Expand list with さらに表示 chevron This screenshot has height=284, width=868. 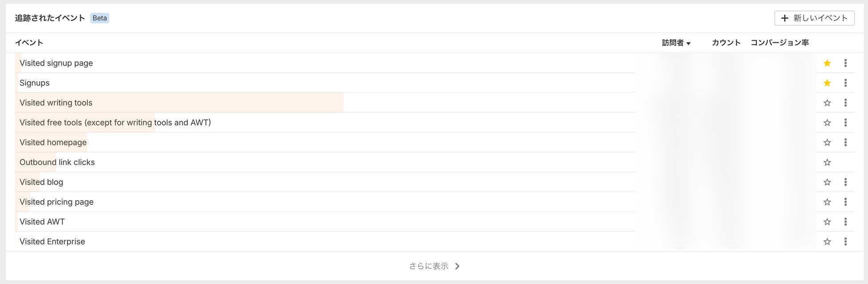[x=457, y=266]
